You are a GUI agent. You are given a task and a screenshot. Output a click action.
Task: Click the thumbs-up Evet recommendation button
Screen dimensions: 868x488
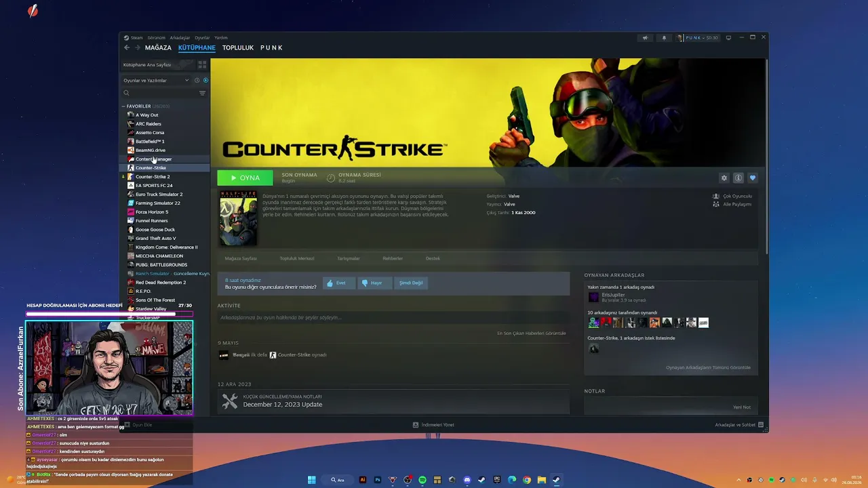click(338, 283)
